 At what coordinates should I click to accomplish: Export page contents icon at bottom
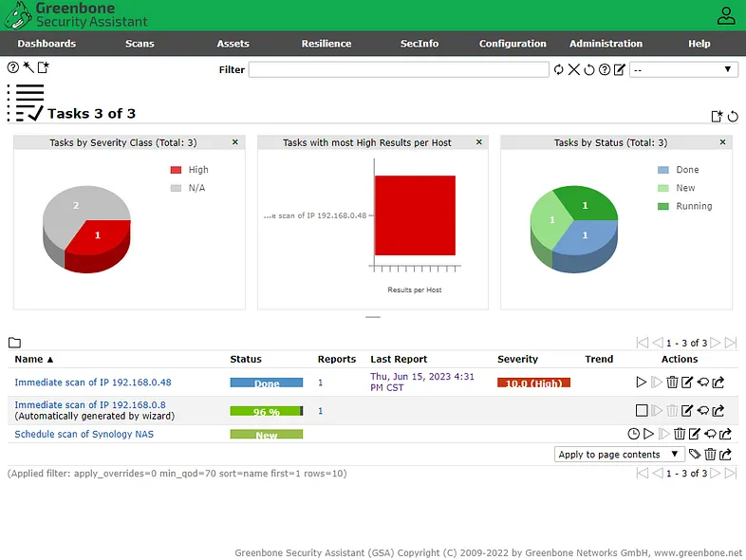coord(725,455)
